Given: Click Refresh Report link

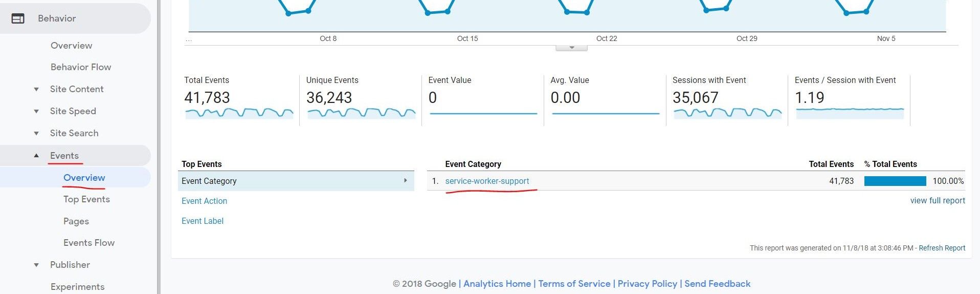Looking at the screenshot, I should (x=942, y=248).
